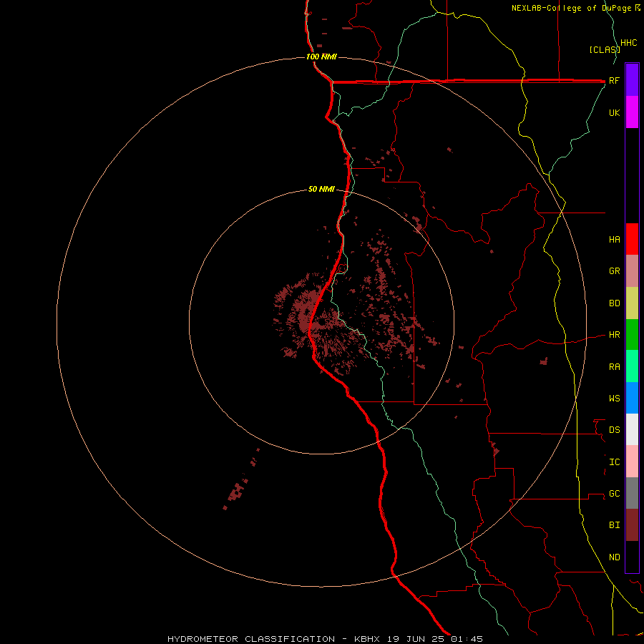Click the 19 JUN 25 date text
Screen dimensions: 644x644
[416, 639]
